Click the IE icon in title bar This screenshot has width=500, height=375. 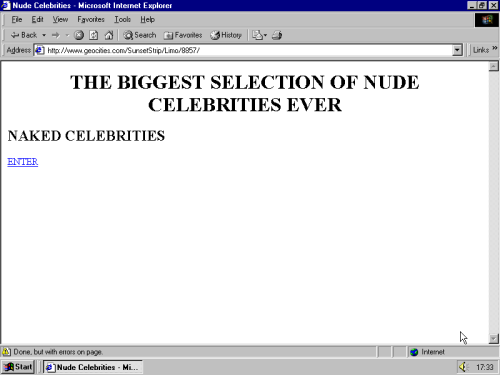pyautogui.click(x=6, y=5)
